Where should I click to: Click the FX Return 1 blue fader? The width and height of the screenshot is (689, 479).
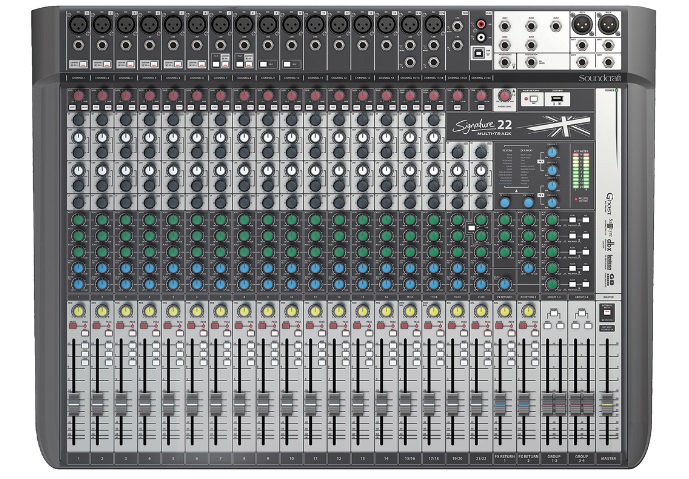tap(501, 402)
